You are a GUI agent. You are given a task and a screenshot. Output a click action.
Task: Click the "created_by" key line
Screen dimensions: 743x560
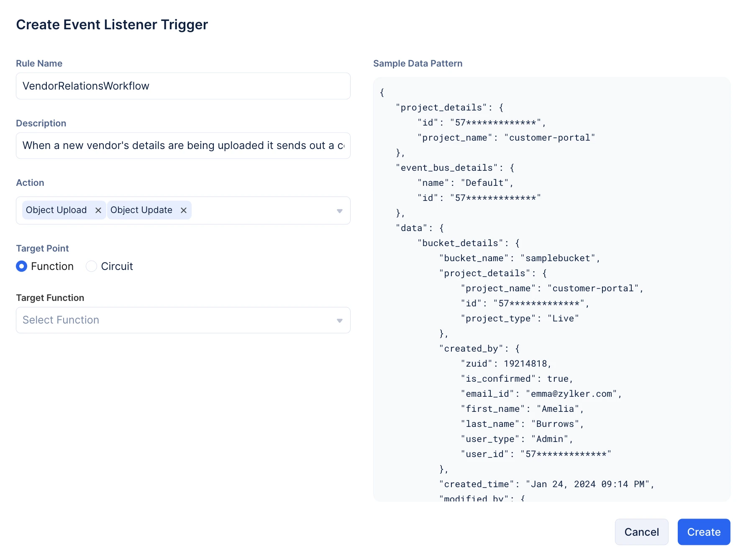pos(480,349)
